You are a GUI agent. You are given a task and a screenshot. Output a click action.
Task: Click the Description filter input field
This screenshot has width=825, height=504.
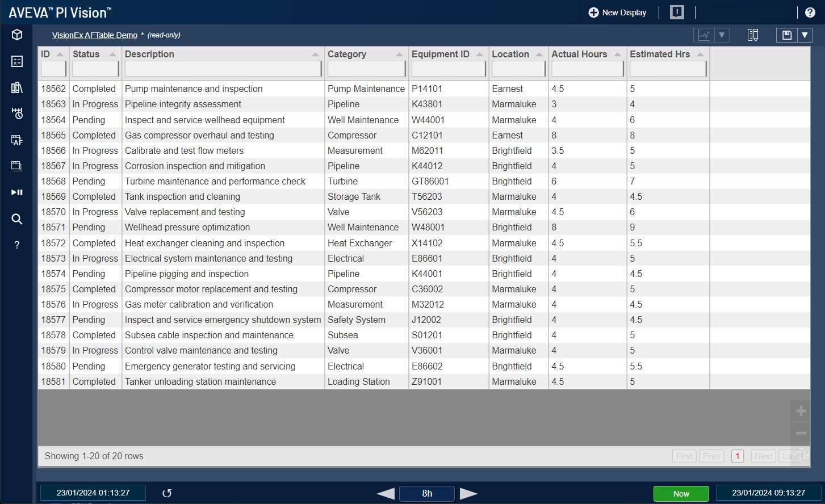[x=223, y=69]
